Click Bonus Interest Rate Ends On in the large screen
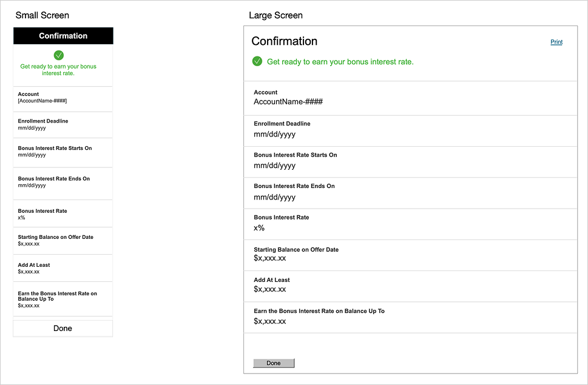The width and height of the screenshot is (588, 385). coord(294,186)
